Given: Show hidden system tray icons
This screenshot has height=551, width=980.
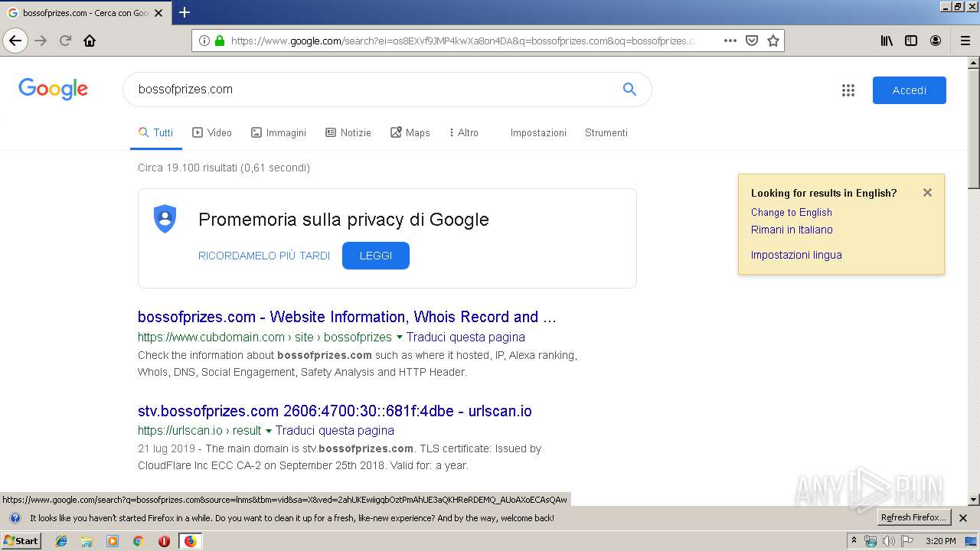Looking at the screenshot, I should tap(854, 541).
